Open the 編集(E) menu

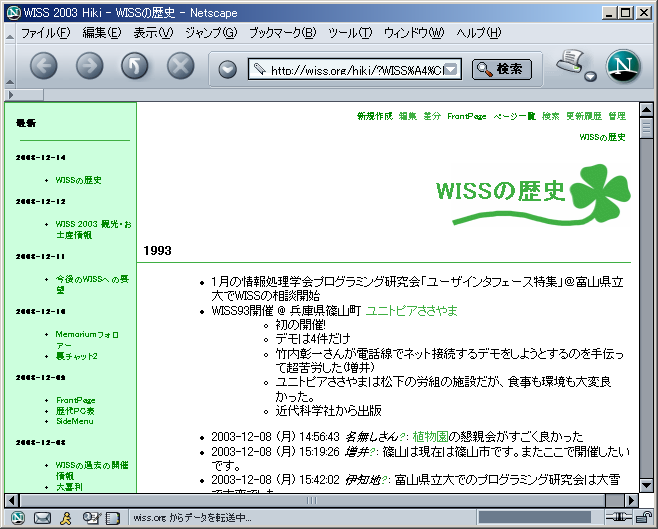click(102, 33)
